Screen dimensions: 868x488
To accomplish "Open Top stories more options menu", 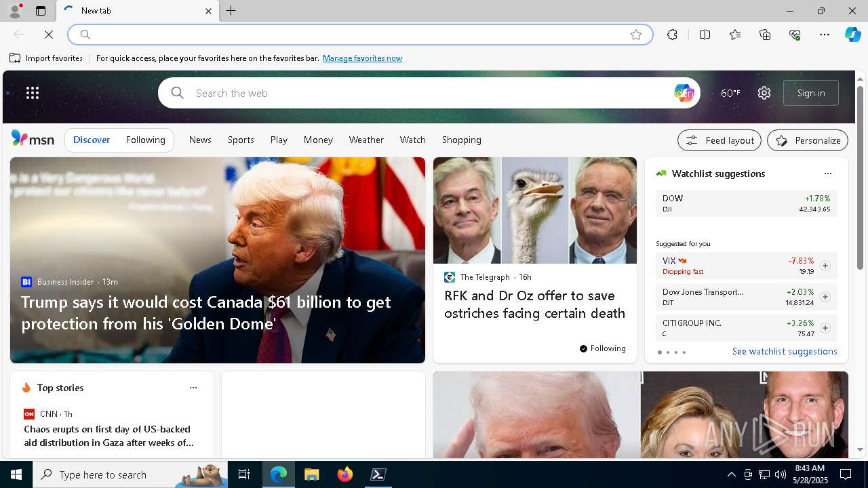I will pyautogui.click(x=193, y=388).
